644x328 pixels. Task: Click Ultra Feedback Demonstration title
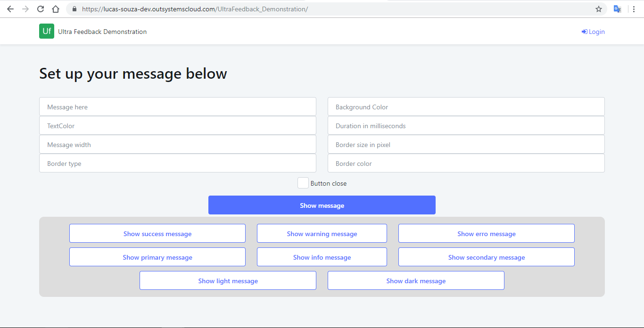(102, 32)
